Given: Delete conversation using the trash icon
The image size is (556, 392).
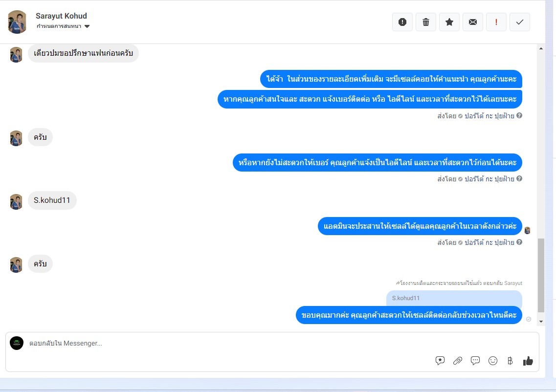Looking at the screenshot, I should 426,22.
